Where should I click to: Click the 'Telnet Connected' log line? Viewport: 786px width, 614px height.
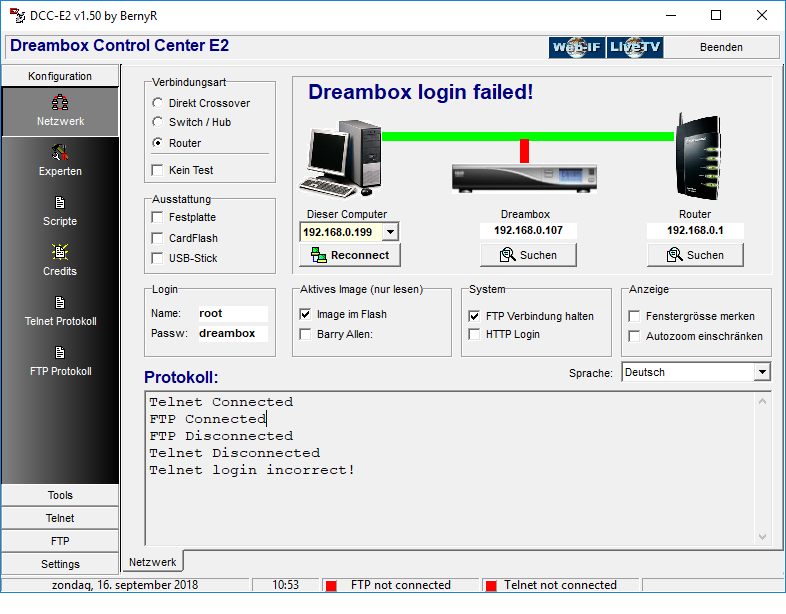pos(221,402)
